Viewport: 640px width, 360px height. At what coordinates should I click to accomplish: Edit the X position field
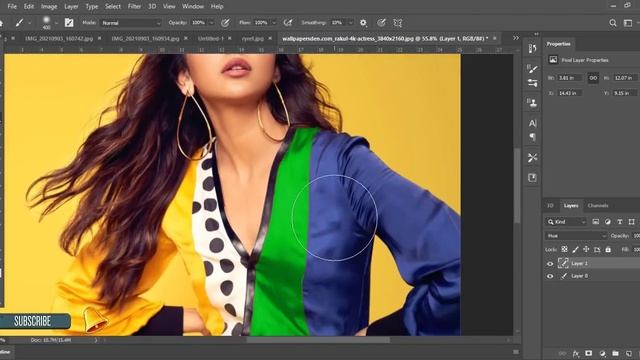point(570,93)
